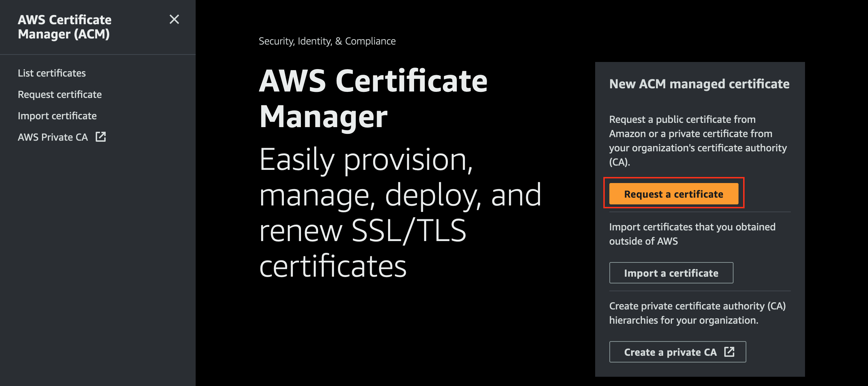
Task: Choose List certificates navigation entry
Action: click(51, 73)
